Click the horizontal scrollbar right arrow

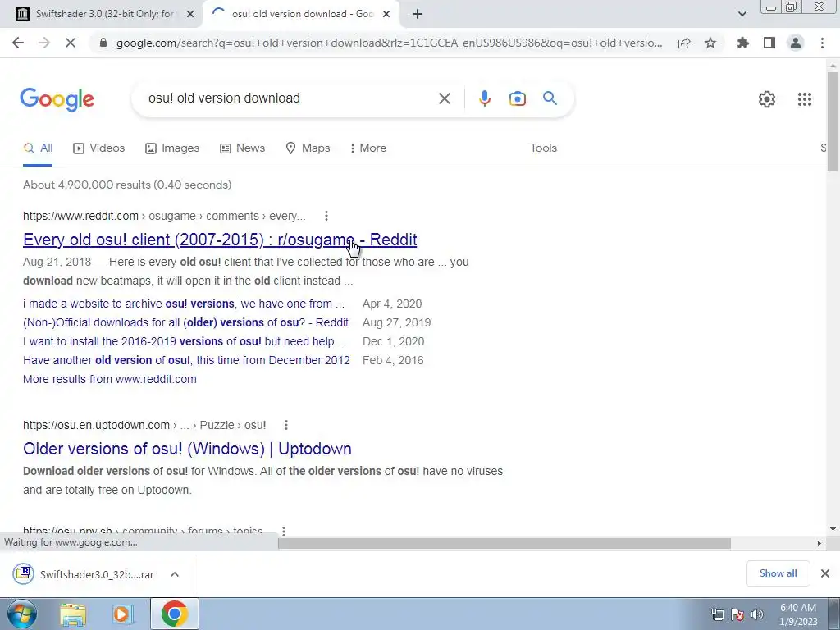click(819, 543)
